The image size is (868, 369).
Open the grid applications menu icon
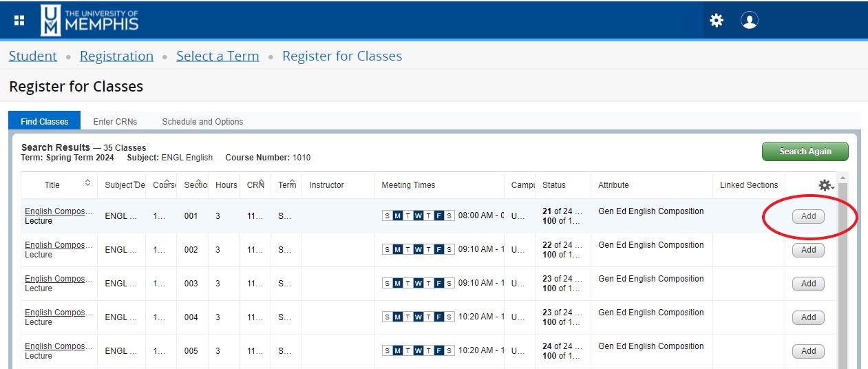point(19,21)
